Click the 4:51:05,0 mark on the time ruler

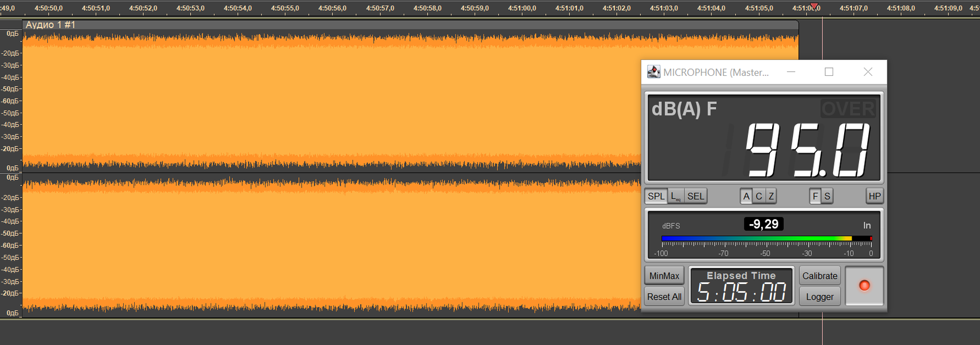click(759, 8)
